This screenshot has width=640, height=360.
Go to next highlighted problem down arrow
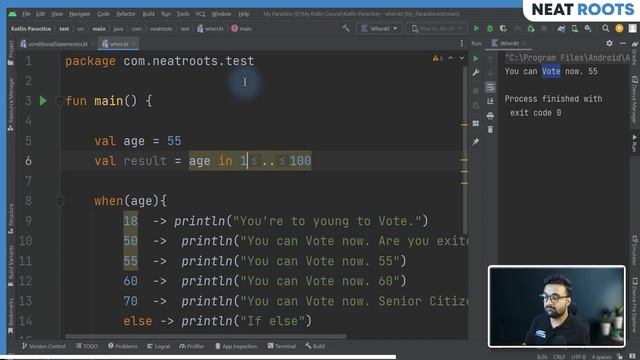pyautogui.click(x=462, y=58)
